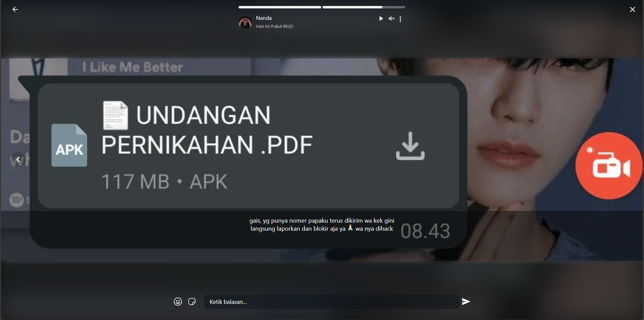Navigate to previous status via left chevron
The width and height of the screenshot is (644, 320).
tap(18, 159)
